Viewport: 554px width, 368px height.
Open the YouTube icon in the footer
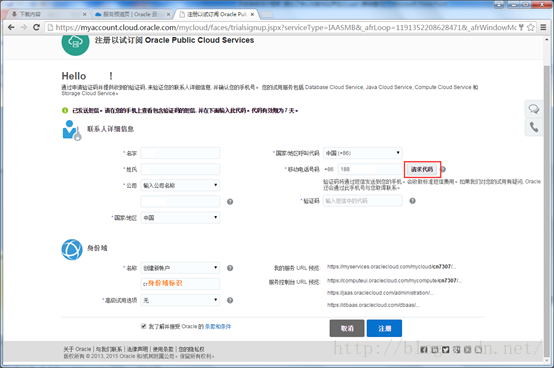(467, 350)
